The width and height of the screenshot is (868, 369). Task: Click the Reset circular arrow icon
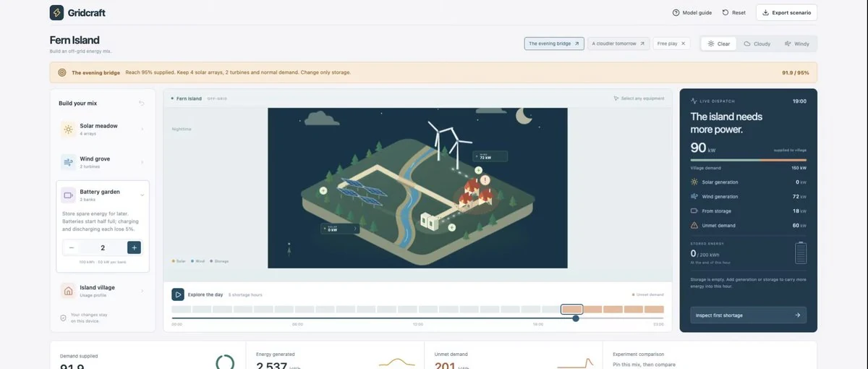[726, 12]
